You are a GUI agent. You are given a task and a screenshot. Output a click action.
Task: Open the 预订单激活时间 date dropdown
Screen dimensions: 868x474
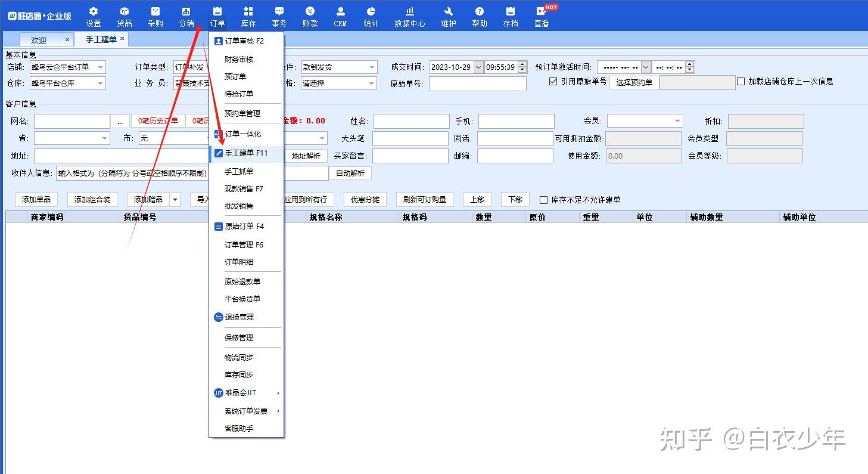[x=646, y=67]
